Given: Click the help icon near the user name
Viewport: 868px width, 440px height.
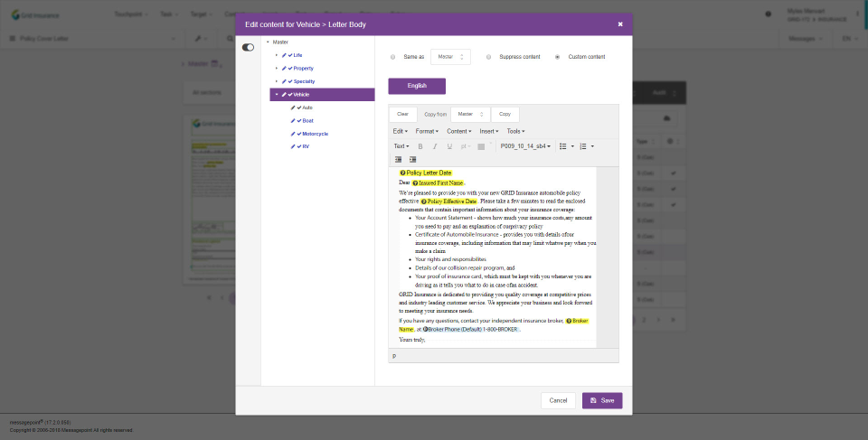Looking at the screenshot, I should [x=768, y=14].
